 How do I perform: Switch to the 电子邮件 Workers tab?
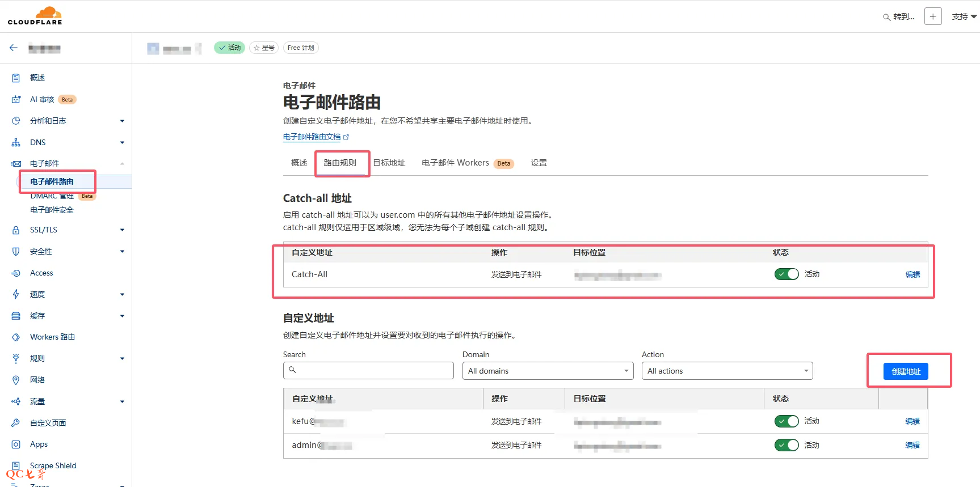[455, 163]
